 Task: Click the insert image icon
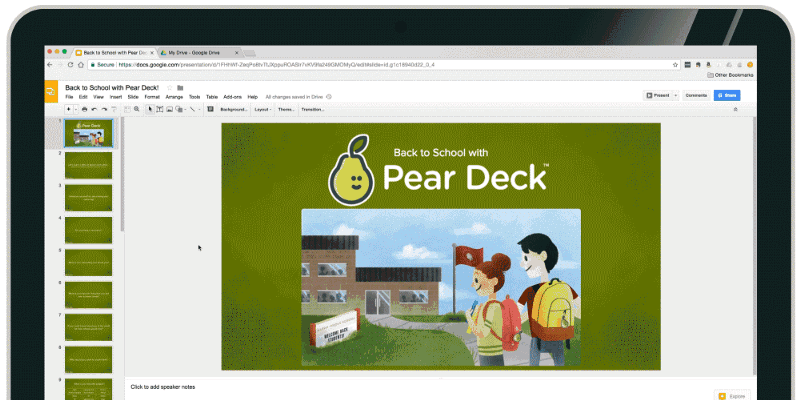click(x=169, y=109)
